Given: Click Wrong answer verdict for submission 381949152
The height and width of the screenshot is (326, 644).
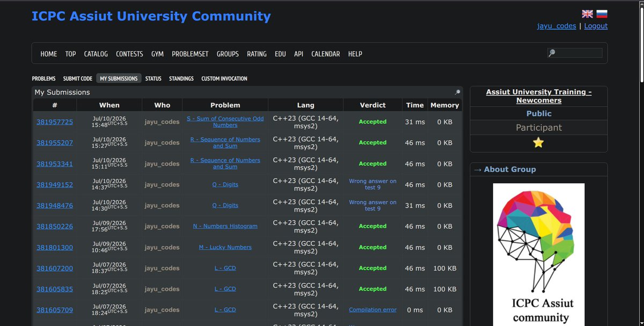Looking at the screenshot, I should tap(373, 185).
